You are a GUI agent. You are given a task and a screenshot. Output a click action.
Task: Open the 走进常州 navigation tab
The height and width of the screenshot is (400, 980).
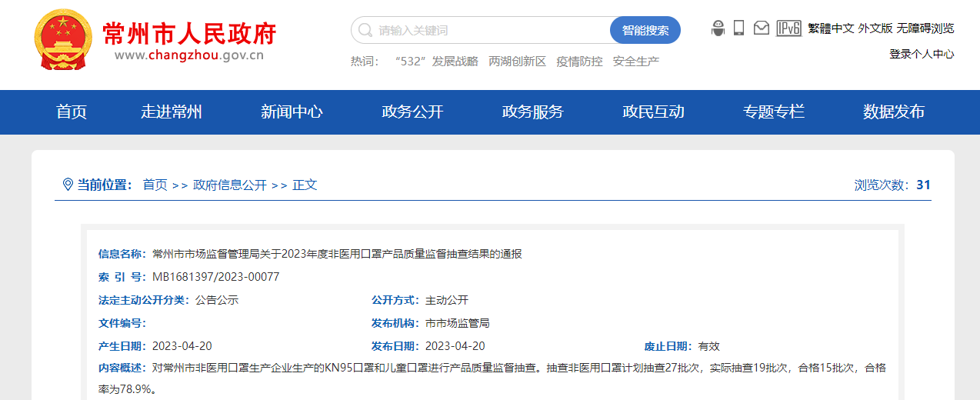point(171,112)
